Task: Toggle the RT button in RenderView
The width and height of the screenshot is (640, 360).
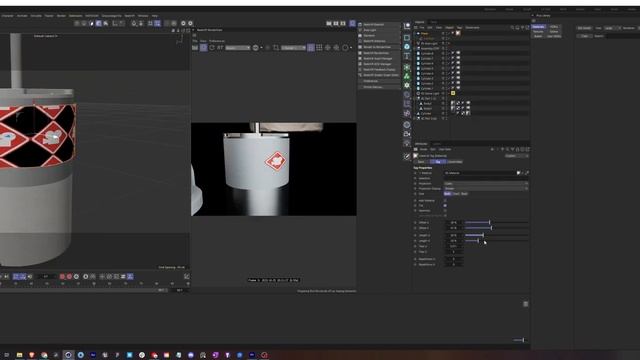Action: 220,48
